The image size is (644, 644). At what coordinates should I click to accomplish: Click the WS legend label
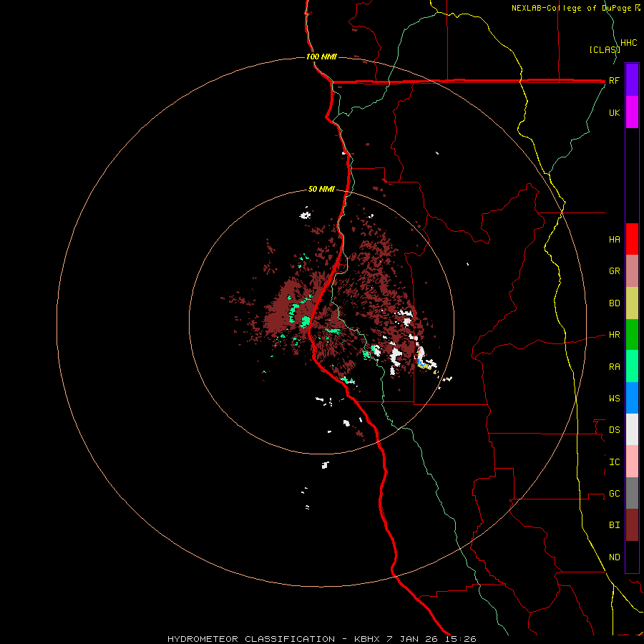pos(614,398)
